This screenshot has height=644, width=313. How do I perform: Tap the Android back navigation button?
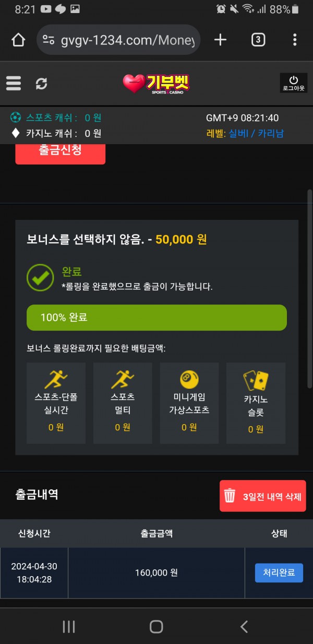244,626
